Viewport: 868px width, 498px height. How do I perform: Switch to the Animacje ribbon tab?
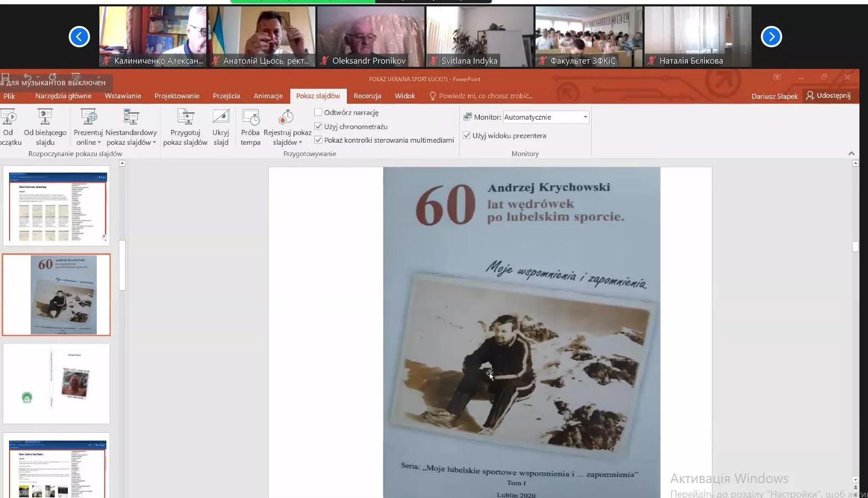pyautogui.click(x=268, y=96)
